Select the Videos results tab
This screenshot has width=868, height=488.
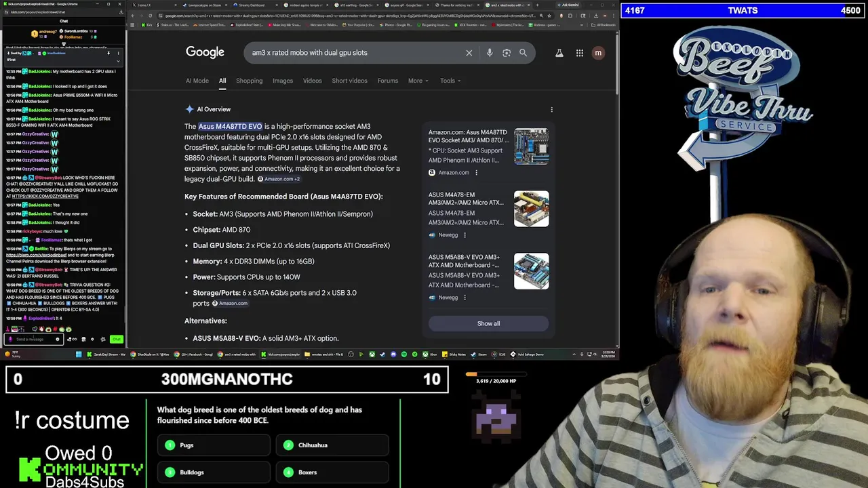click(312, 81)
